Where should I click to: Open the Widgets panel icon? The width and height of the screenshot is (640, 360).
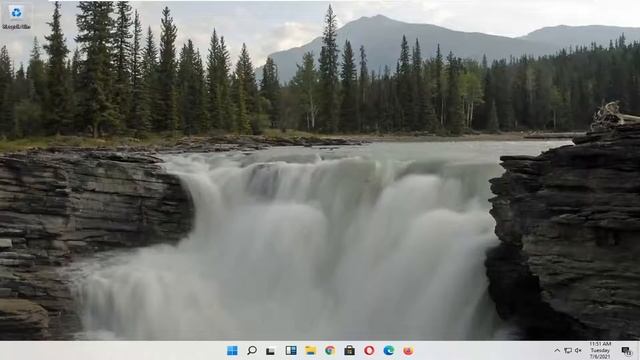[291, 350]
